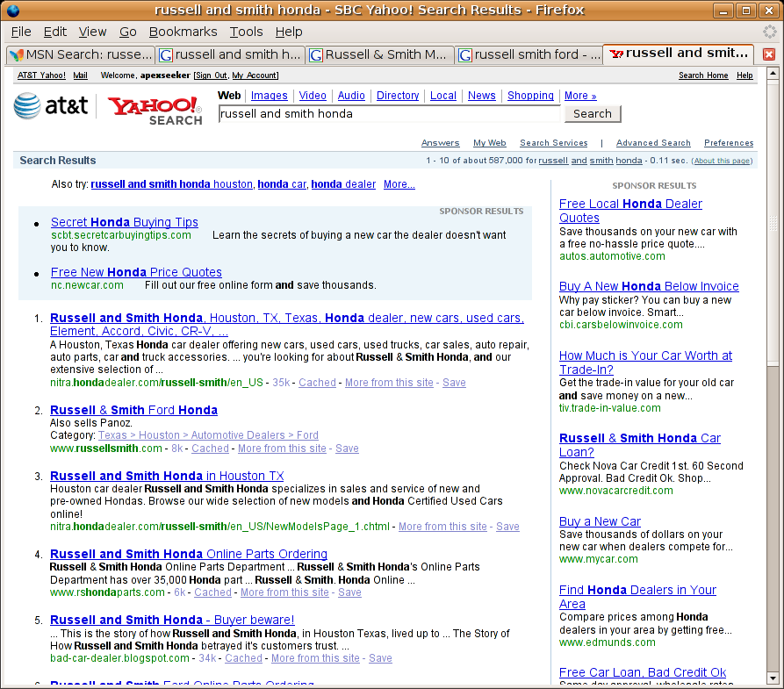Open the 'Buy a New Car' ad
This screenshot has height=689, width=784.
pos(600,521)
